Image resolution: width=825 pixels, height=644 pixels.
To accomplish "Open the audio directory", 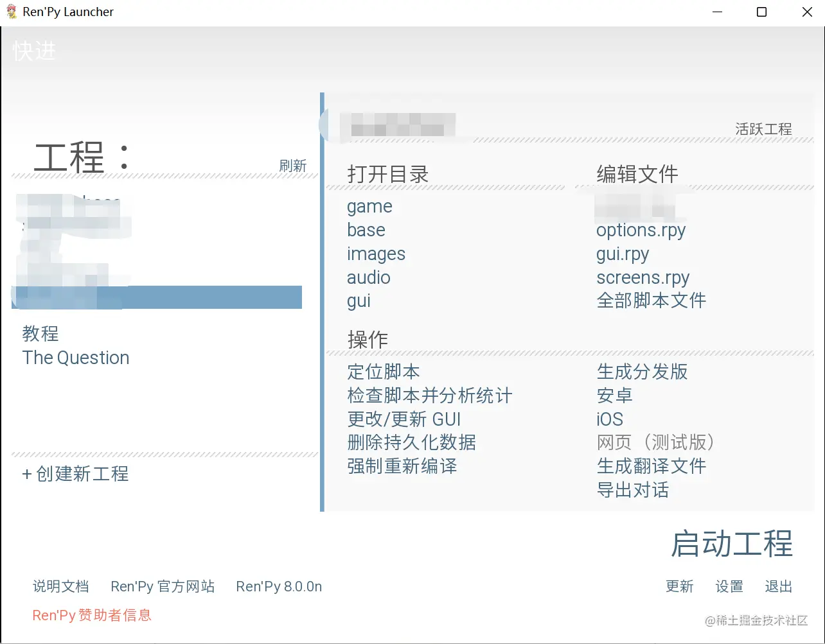I will tap(368, 277).
